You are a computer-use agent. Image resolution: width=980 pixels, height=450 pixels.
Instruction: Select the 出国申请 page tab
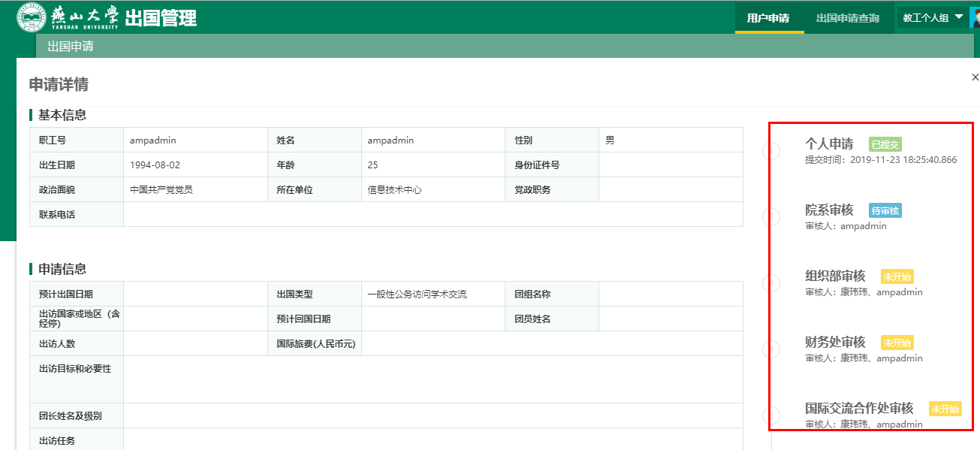(71, 47)
